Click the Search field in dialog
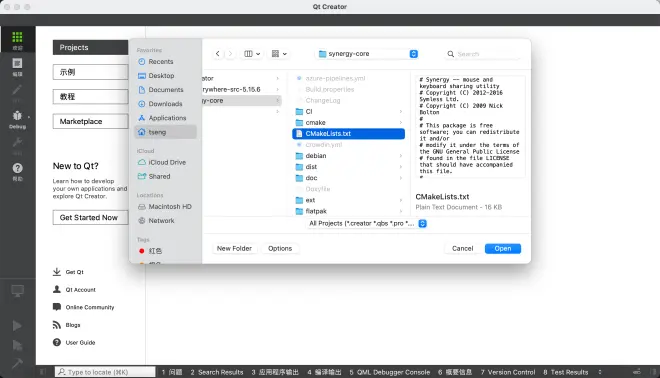This screenshot has height=378, width=660. 483,54
